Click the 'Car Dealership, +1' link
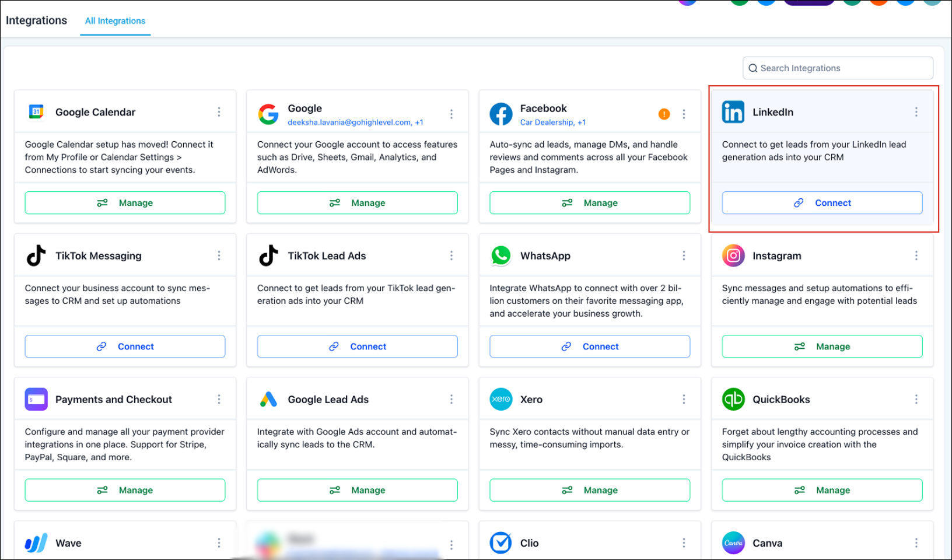The image size is (952, 560). click(553, 123)
